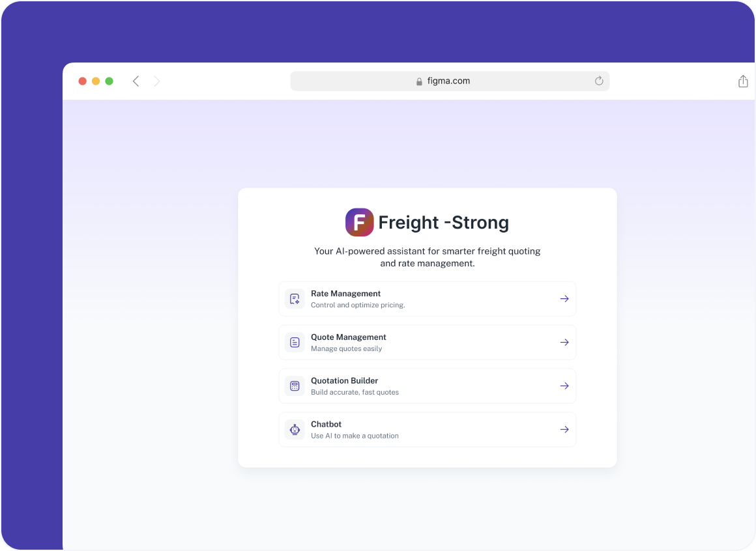
Task: Open Quotation Builder via its right arrow
Action: [564, 386]
